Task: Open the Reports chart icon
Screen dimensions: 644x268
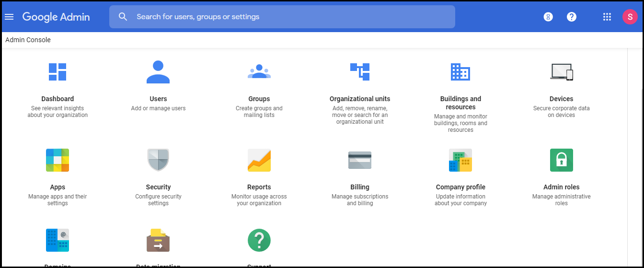Action: point(259,160)
